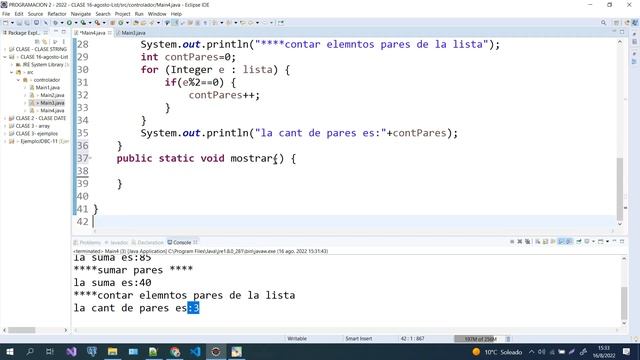Open Chrome from the taskbar

(x=175, y=351)
